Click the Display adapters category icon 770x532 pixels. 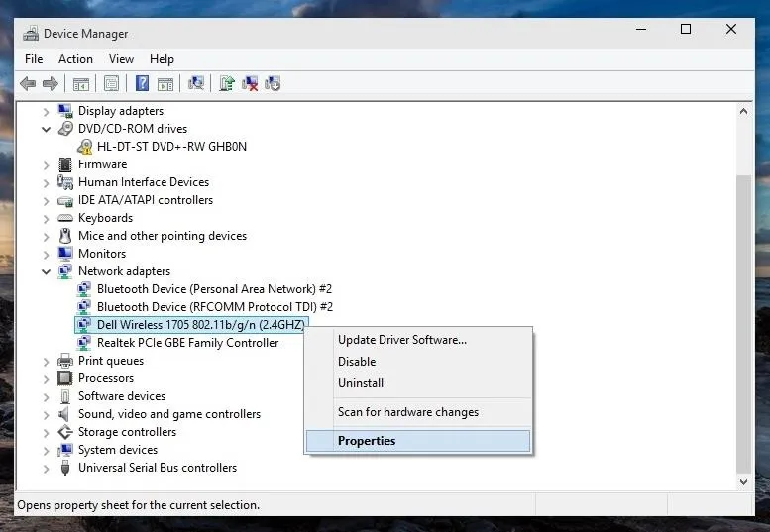(65, 111)
